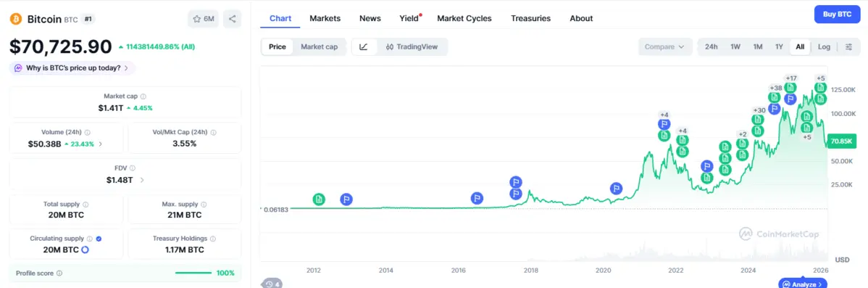This screenshot has height=288, width=868.
Task: Click blue flag marker near 2020
Action: tap(616, 189)
